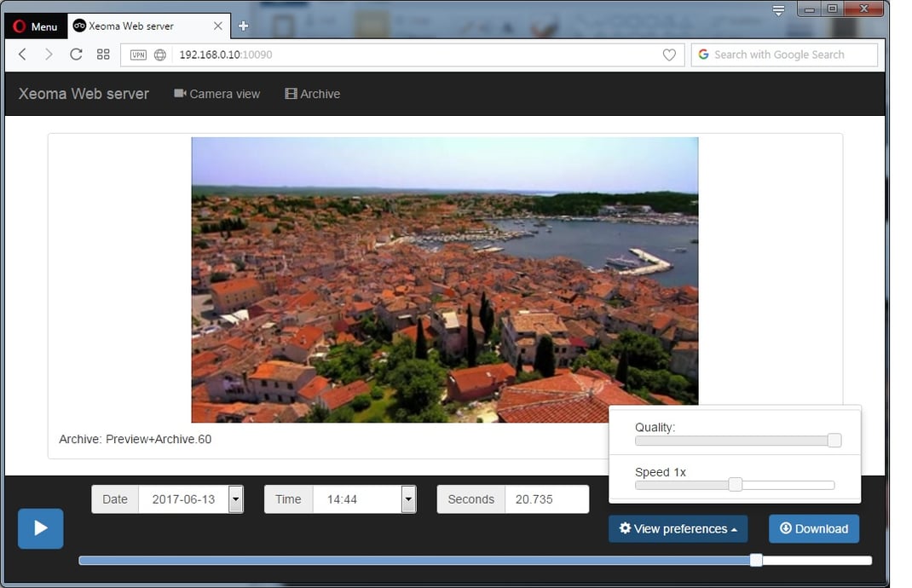The width and height of the screenshot is (912, 588).
Task: Go back to previous page
Action: pyautogui.click(x=23, y=55)
